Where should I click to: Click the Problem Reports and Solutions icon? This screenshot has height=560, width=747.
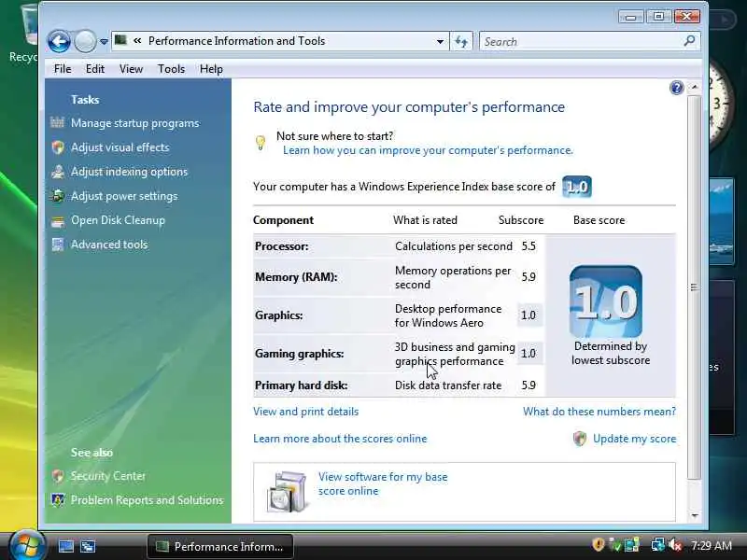58,500
